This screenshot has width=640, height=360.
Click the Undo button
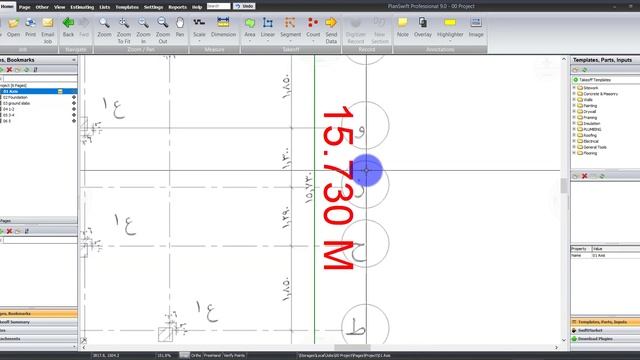click(244, 6)
